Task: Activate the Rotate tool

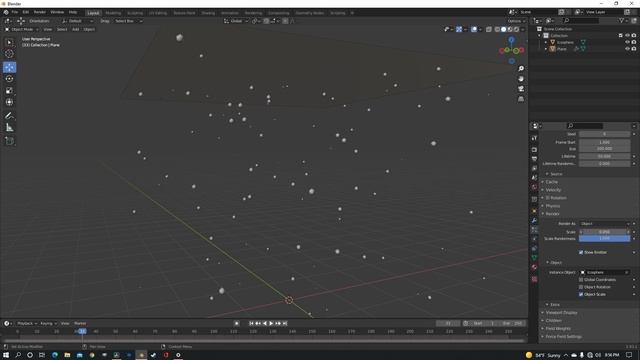Action: pyautogui.click(x=9, y=79)
